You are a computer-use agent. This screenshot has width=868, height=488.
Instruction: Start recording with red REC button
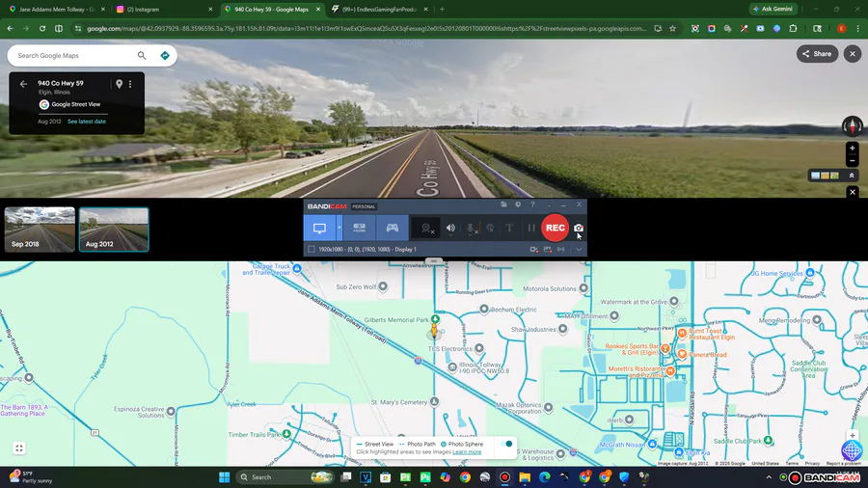point(555,228)
